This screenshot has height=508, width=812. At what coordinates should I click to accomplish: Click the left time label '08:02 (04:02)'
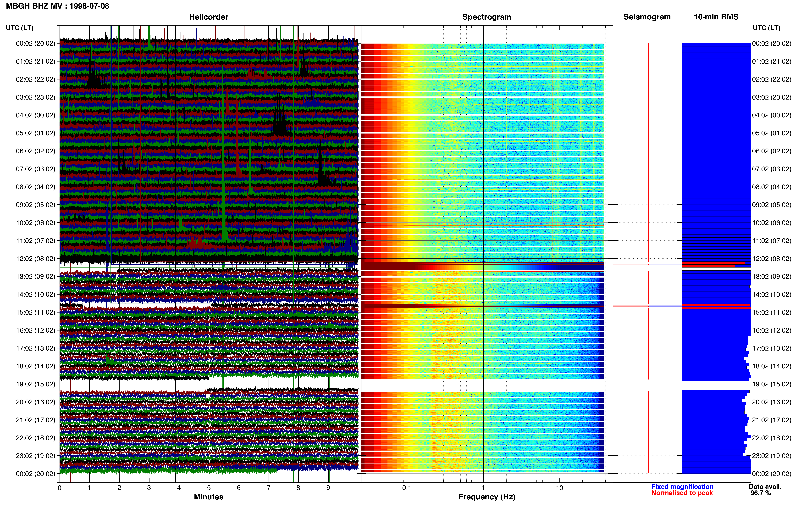[36, 187]
